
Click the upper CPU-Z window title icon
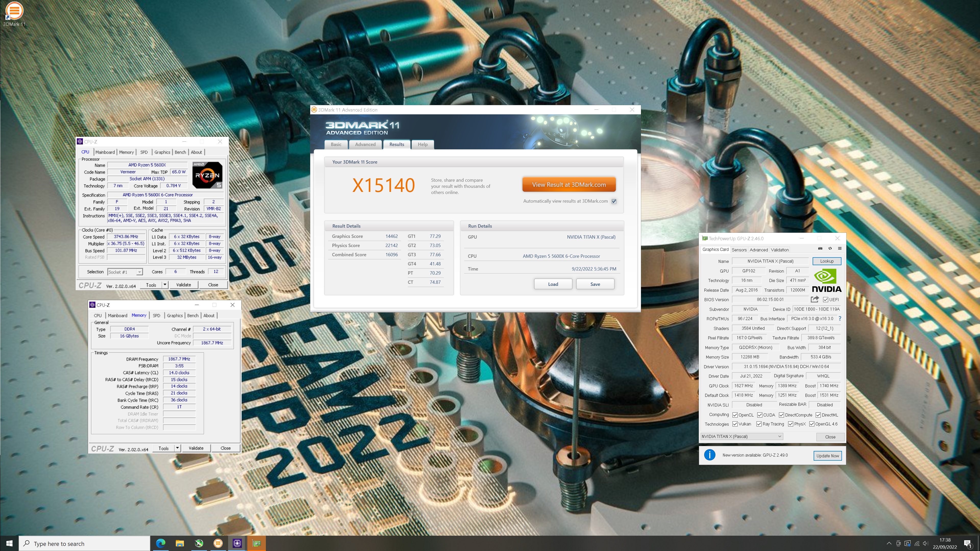pyautogui.click(x=80, y=142)
